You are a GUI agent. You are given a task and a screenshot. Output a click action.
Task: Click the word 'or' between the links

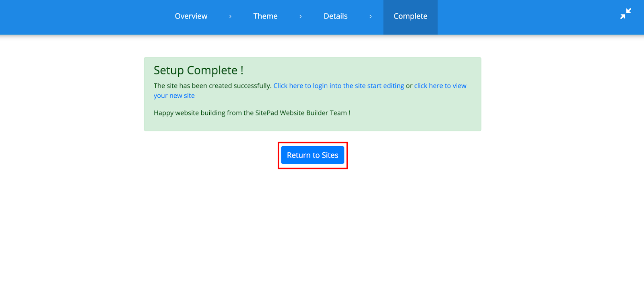409,86
